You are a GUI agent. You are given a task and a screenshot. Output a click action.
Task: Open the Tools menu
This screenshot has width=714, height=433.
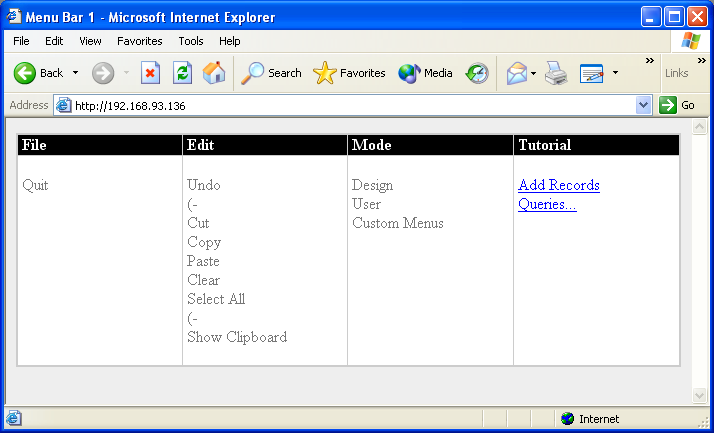pos(191,41)
